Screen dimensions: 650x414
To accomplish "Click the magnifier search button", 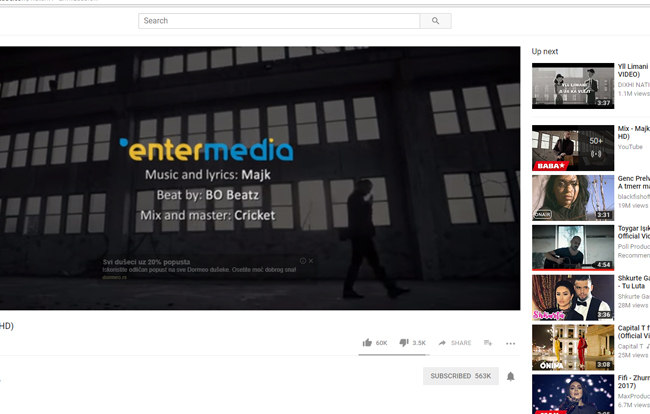I will tap(435, 21).
